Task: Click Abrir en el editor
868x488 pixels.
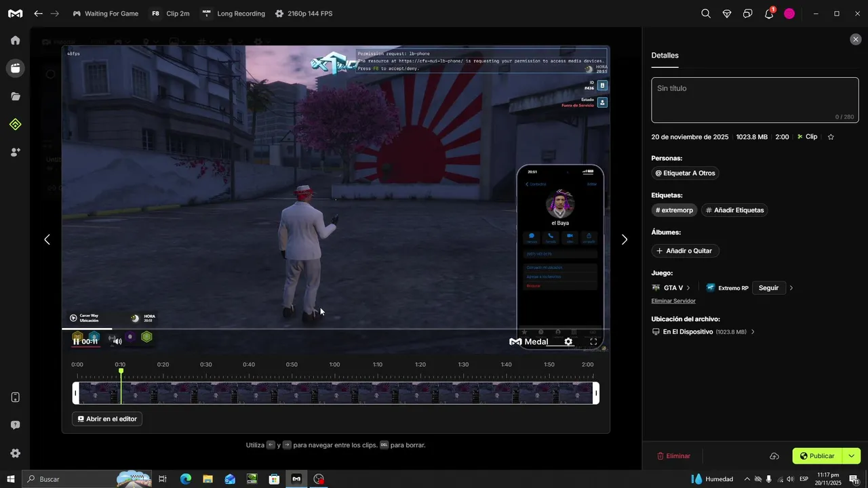Action: click(x=107, y=419)
